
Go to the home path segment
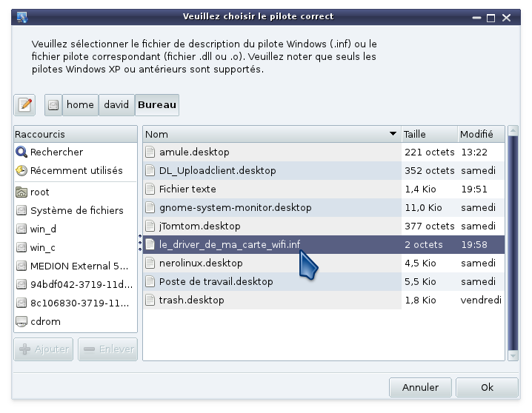80,105
